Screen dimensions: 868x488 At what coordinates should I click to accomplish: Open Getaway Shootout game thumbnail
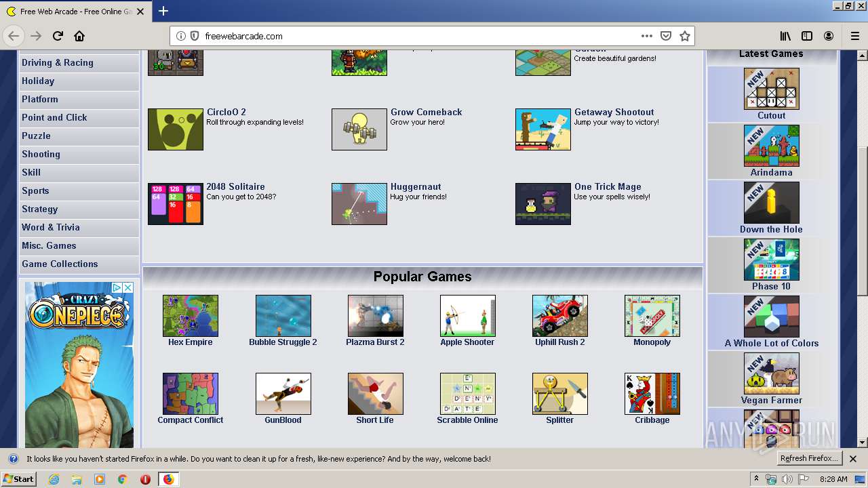click(x=543, y=129)
